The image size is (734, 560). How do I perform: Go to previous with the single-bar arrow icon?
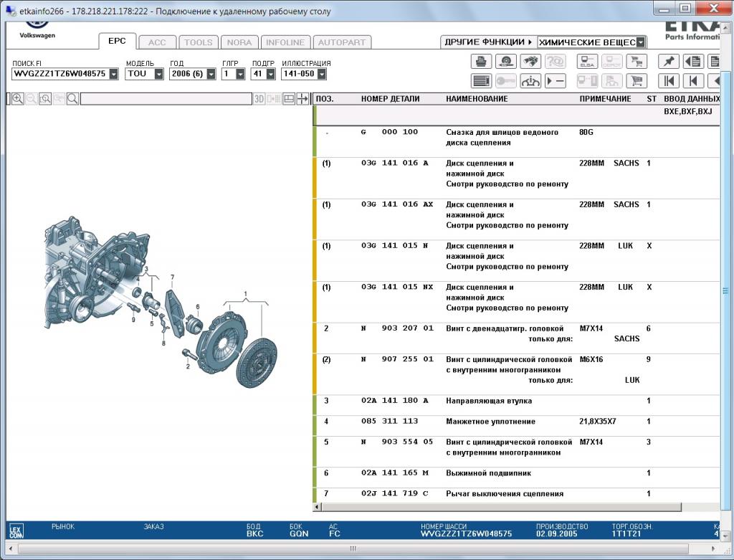(x=693, y=81)
